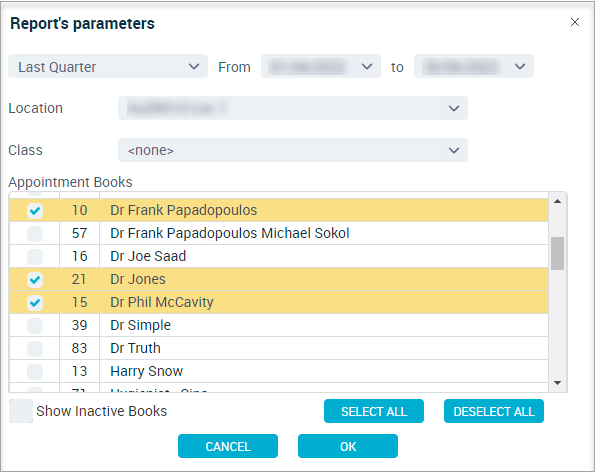Open the Location dropdown
Image resolution: width=595 pixels, height=472 pixels.
coord(293,108)
